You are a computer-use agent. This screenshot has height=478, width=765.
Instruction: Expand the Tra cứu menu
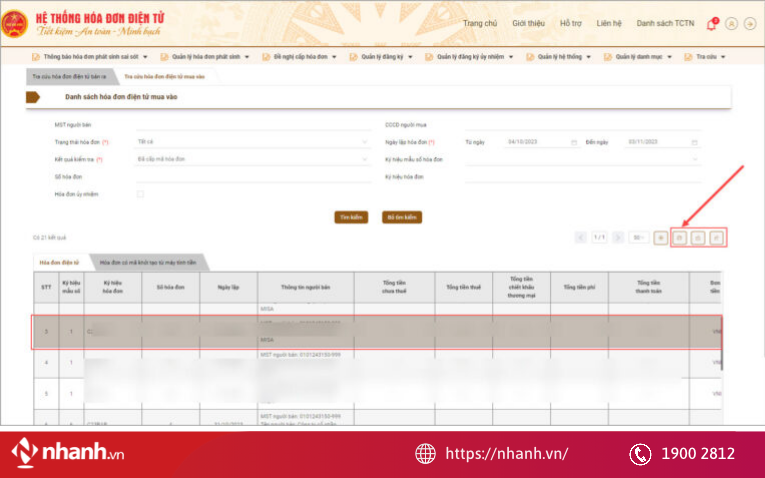(705, 57)
